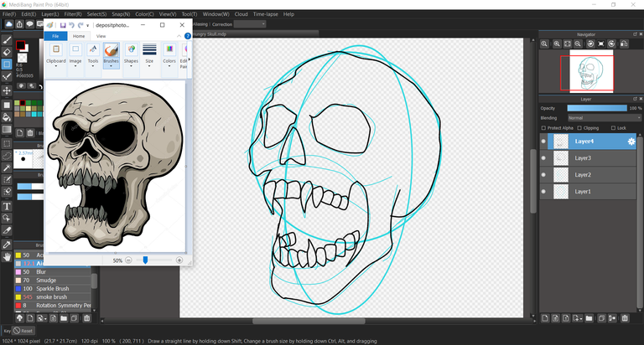Click the layer Opacity slider
Screen dimensions: 644x345
tap(597, 108)
